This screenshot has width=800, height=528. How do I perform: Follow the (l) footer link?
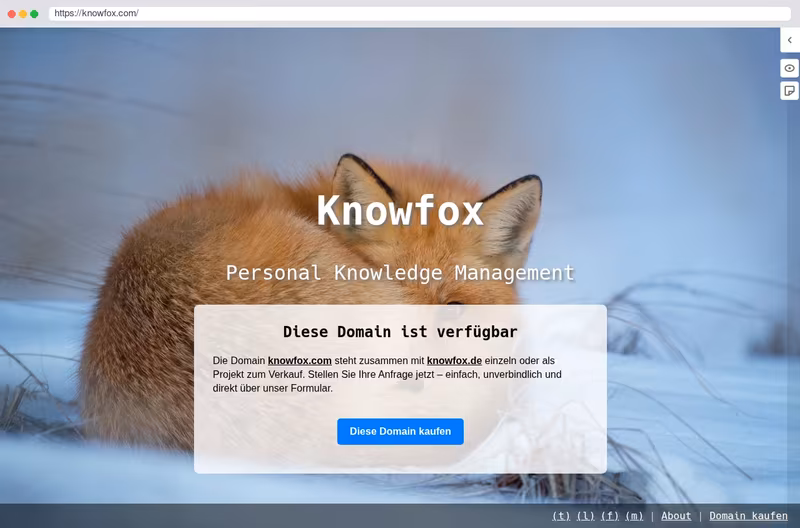[x=585, y=516]
